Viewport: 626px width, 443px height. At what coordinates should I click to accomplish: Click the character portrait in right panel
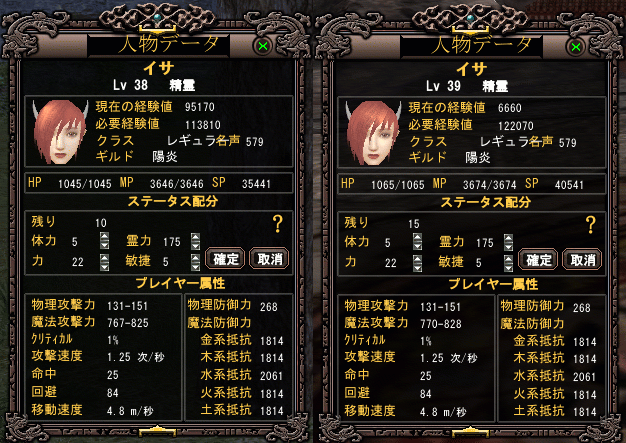(x=373, y=133)
